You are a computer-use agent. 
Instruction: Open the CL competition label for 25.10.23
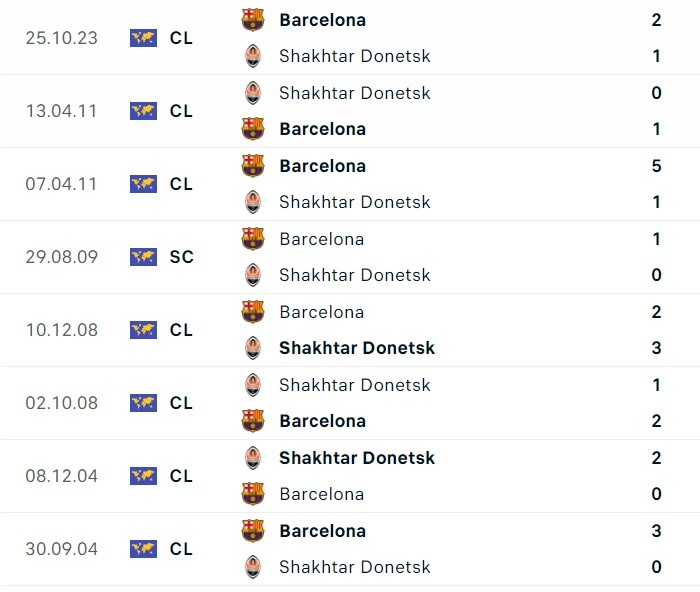click(181, 38)
